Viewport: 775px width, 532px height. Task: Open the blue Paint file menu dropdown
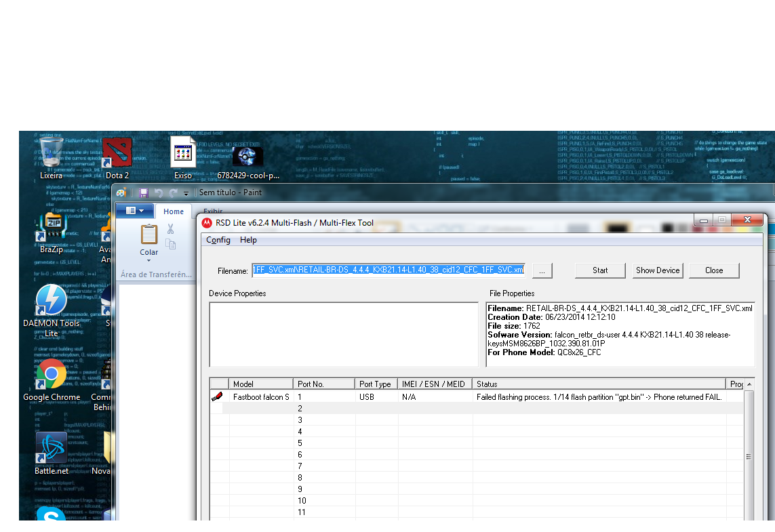(x=135, y=211)
